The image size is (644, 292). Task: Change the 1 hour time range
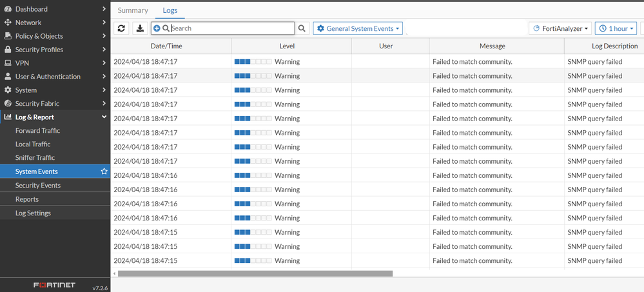click(x=616, y=28)
